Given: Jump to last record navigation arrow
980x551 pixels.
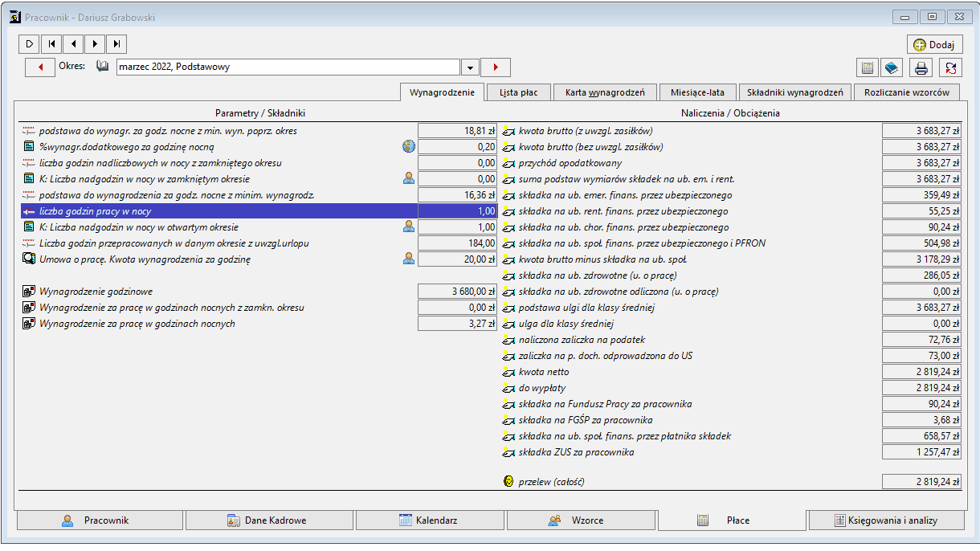Looking at the screenshot, I should [116, 44].
